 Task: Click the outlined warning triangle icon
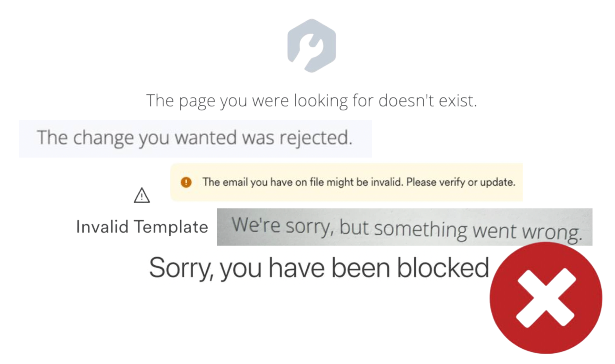tap(142, 195)
